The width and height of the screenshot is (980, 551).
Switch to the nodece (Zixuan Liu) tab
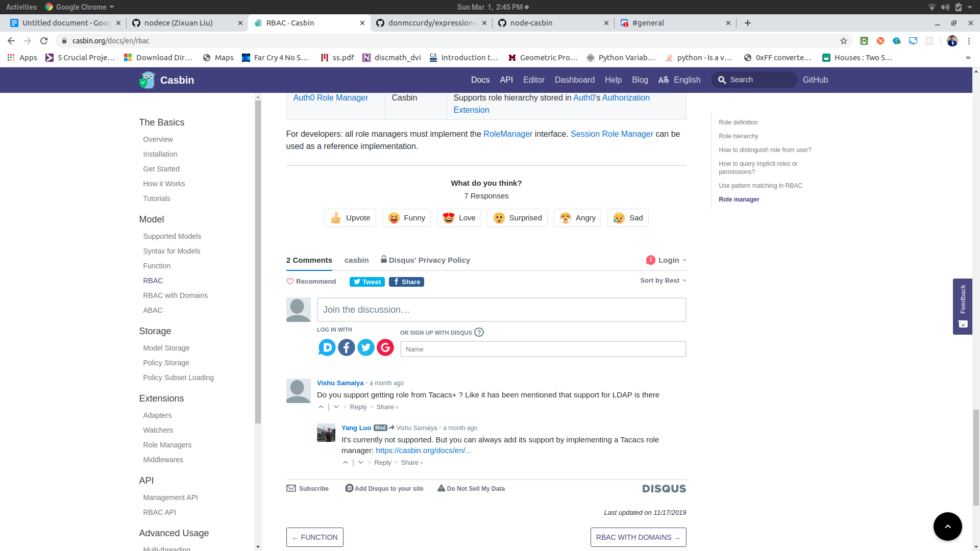(187, 23)
